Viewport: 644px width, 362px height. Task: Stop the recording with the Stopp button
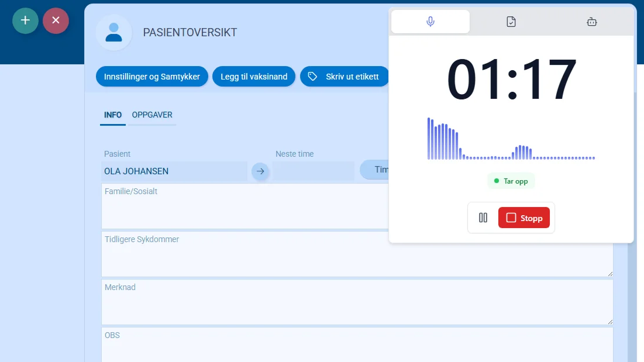point(524,218)
